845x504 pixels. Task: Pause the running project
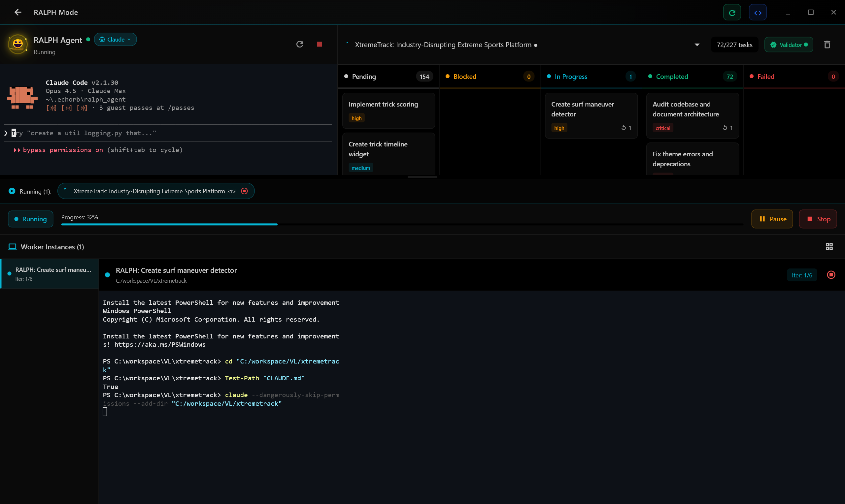tap(772, 219)
